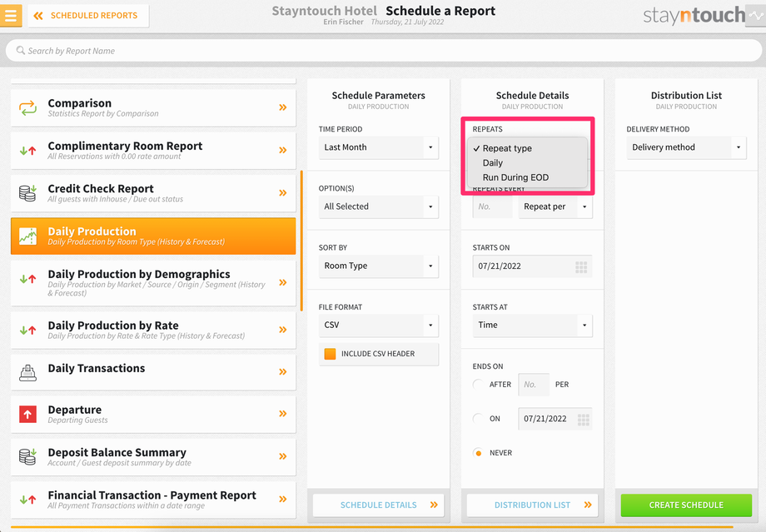
Task: Click the Financial Transaction Payment Report arrows icon
Action: (x=27, y=500)
